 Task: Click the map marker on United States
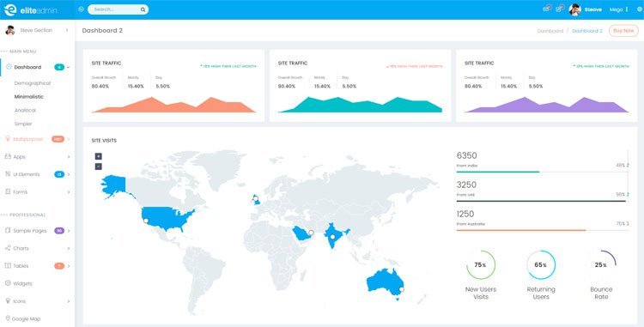[x=146, y=221]
